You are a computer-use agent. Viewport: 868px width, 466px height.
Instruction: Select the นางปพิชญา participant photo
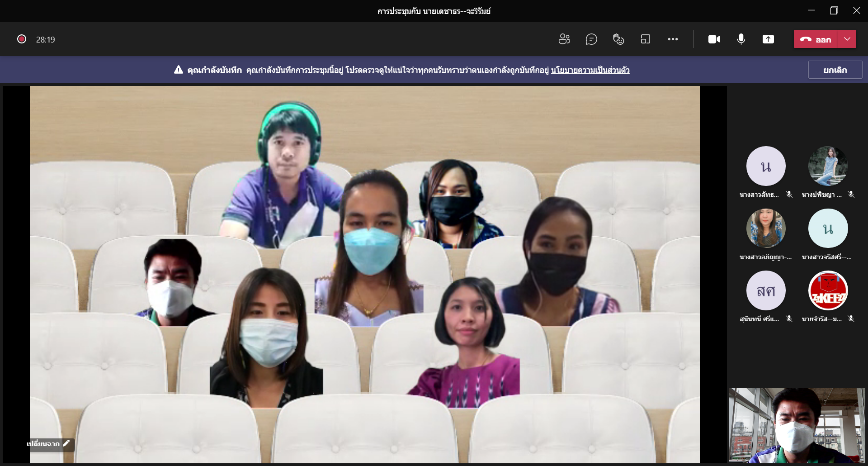click(x=828, y=166)
